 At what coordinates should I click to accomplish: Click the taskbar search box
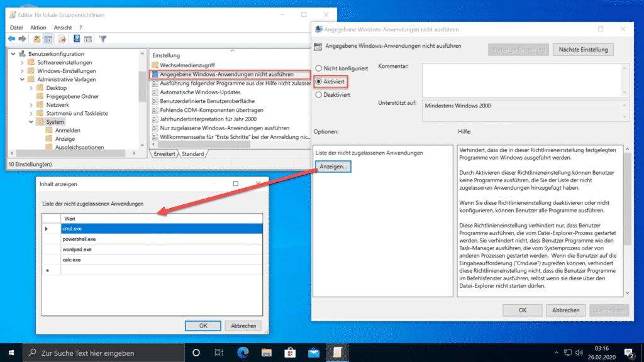click(104, 353)
